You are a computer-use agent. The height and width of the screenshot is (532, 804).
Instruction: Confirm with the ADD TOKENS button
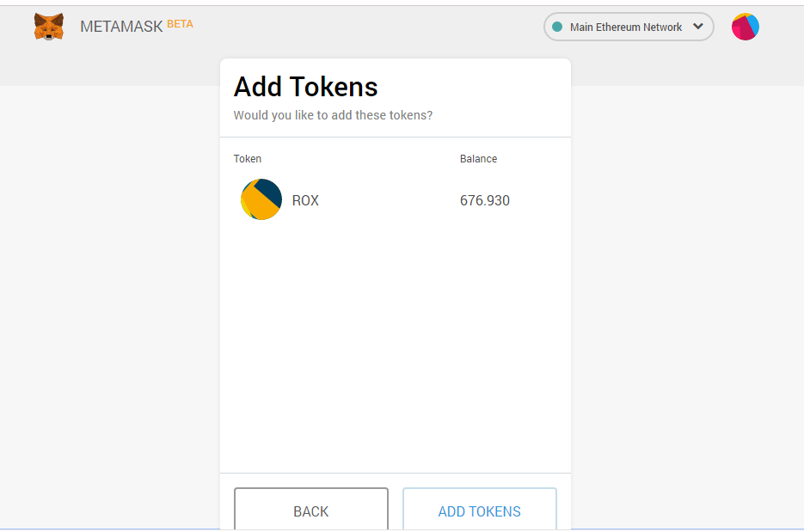pos(480,509)
